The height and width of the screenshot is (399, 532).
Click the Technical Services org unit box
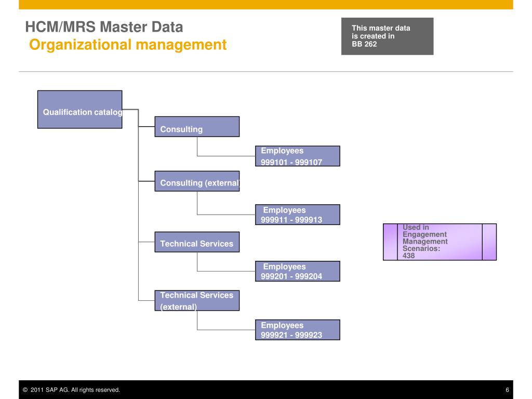point(197,242)
